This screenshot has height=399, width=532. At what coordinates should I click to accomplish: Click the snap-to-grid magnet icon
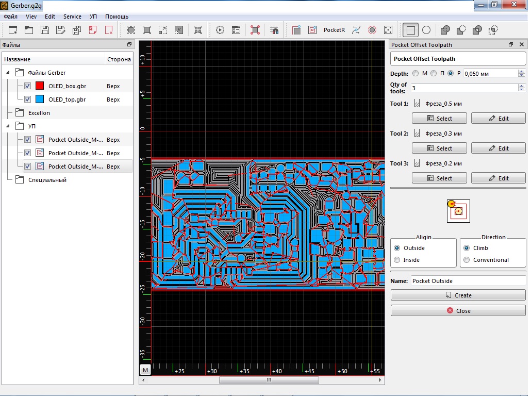(x=274, y=30)
